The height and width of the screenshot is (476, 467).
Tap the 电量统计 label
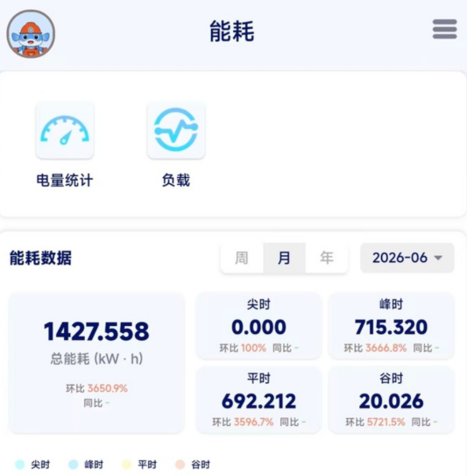point(65,181)
